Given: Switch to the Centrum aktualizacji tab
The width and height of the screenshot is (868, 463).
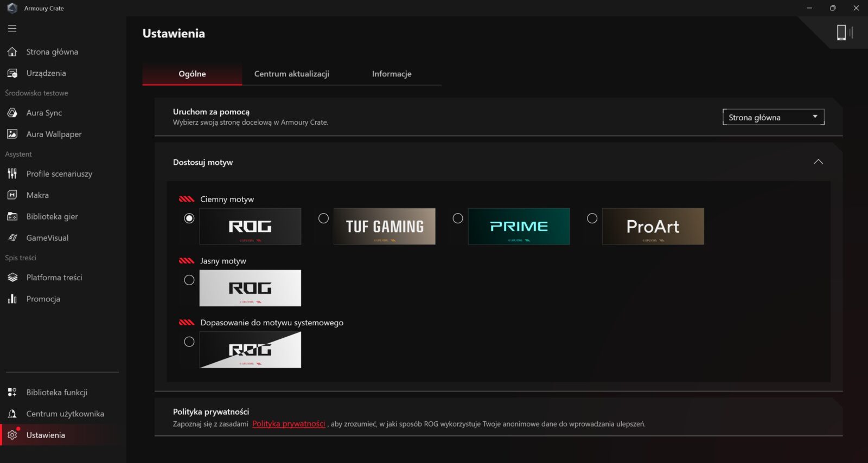Looking at the screenshot, I should pos(292,74).
